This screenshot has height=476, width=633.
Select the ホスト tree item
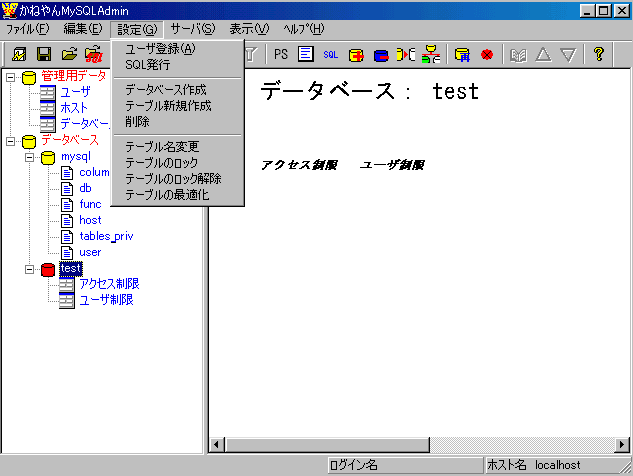[74, 108]
